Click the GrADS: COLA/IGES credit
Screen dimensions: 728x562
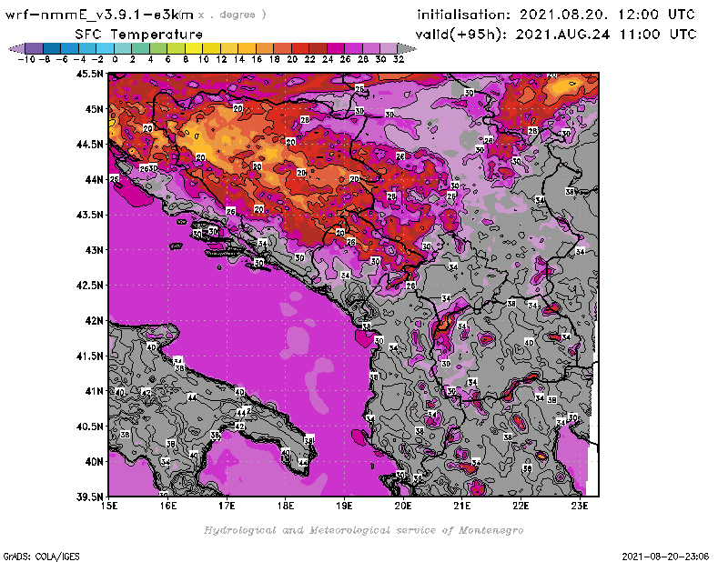[x=41, y=557]
